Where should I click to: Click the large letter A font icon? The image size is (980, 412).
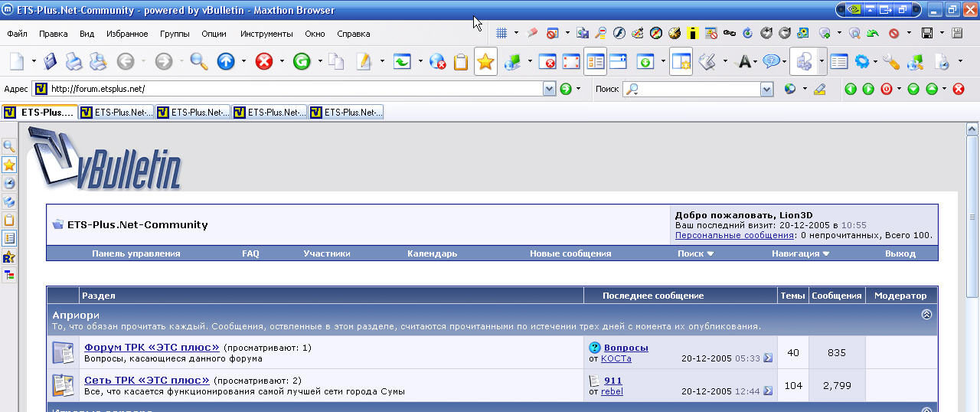742,62
